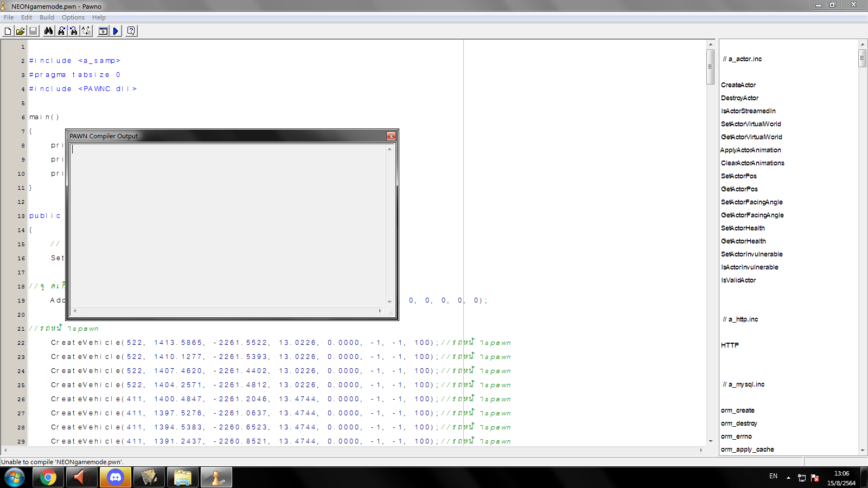Open the file explorer taskbar icon
The width and height of the screenshot is (868, 488).
coord(182,478)
